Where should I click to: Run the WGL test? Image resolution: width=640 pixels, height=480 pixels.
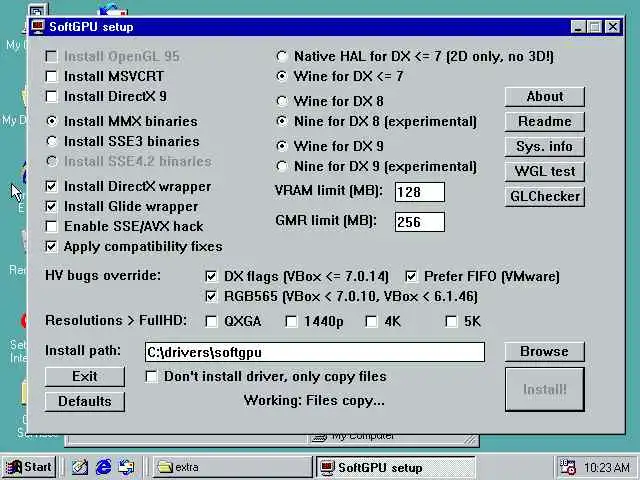click(x=544, y=171)
